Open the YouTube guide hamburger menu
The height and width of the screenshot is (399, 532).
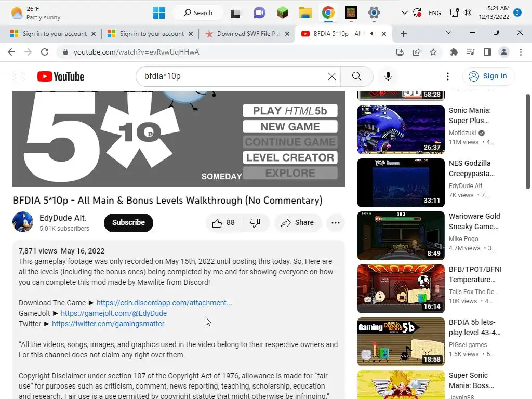(19, 76)
